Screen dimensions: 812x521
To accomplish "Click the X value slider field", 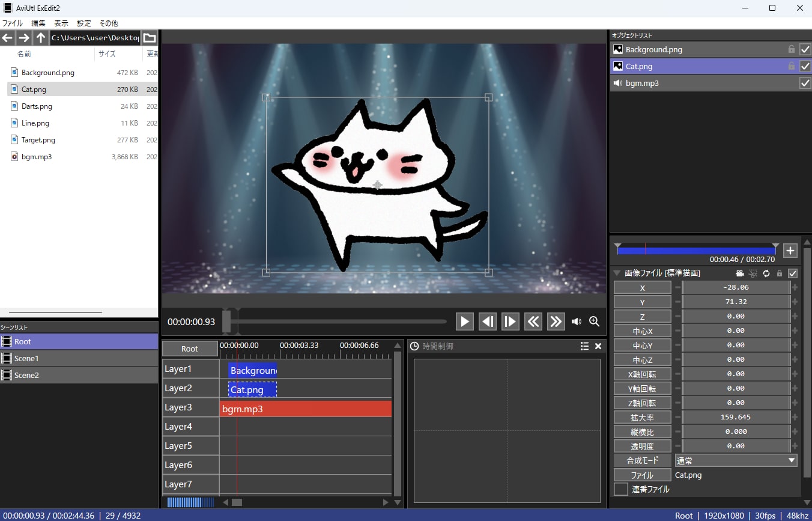I will click(736, 287).
